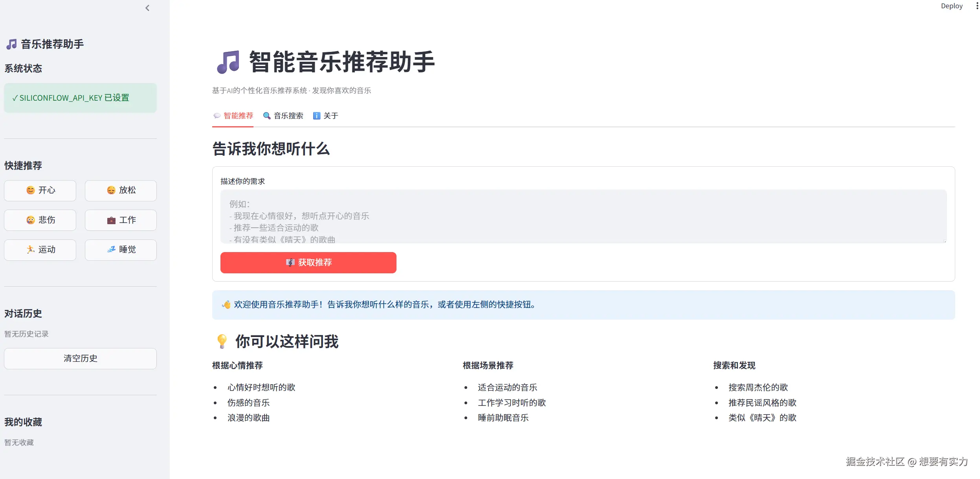Click the magnifier icon on 音乐搜索 tab
Screen dimensions: 980x479
[267, 116]
